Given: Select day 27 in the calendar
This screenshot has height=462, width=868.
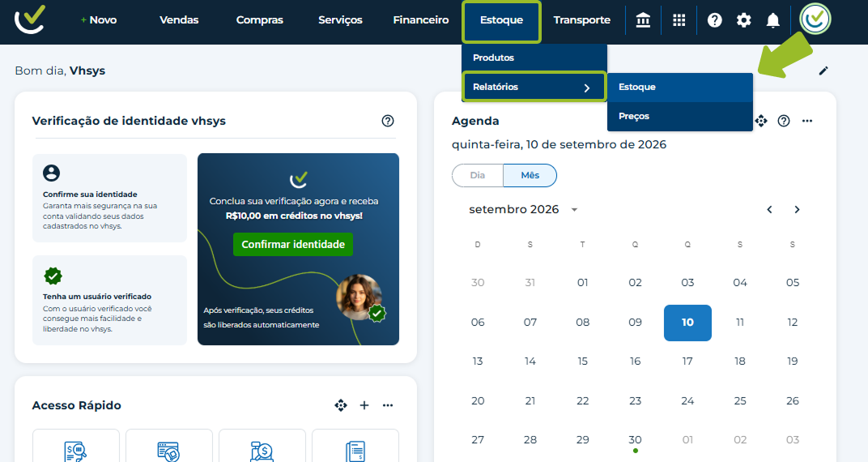Looking at the screenshot, I should 478,440.
